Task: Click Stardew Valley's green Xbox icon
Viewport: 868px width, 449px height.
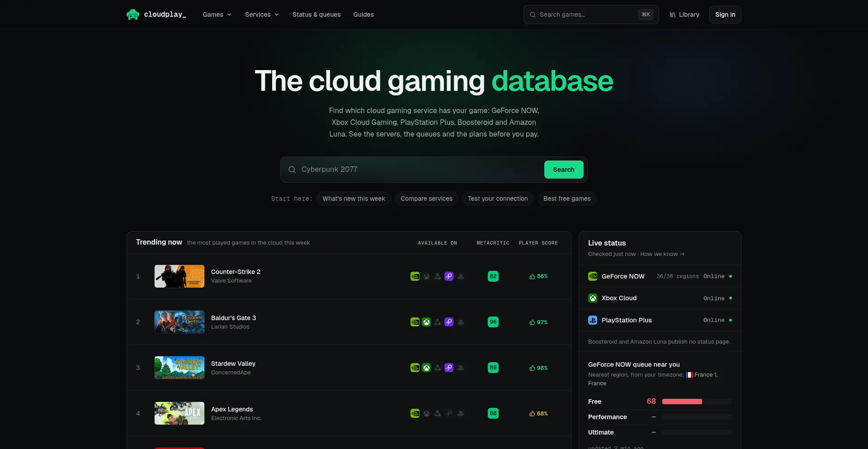Action: tap(426, 368)
